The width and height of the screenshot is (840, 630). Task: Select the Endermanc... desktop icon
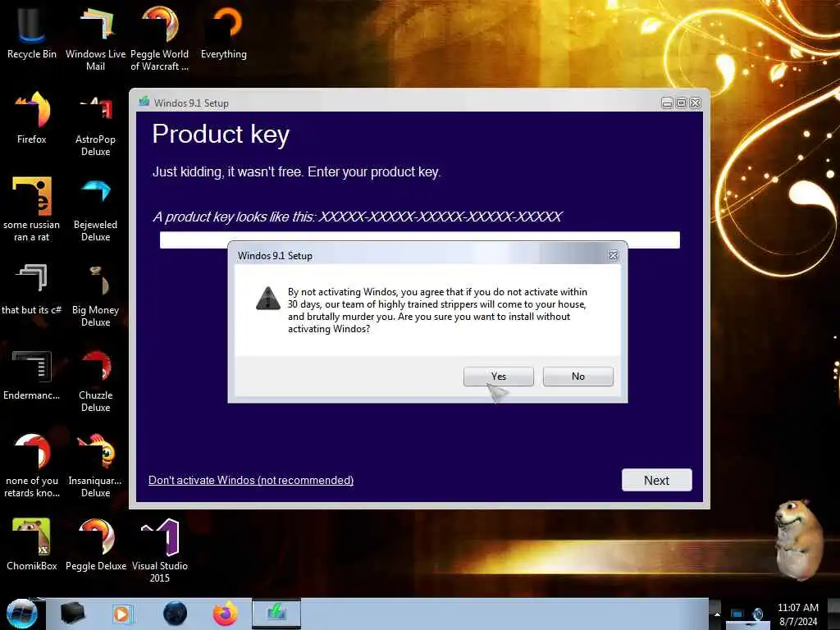pos(32,375)
